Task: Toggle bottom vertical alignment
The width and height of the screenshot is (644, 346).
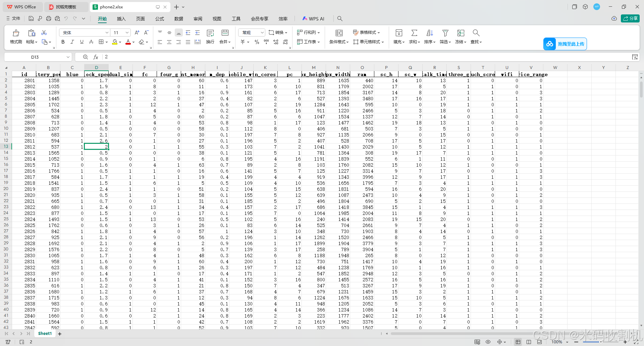Action: click(179, 33)
